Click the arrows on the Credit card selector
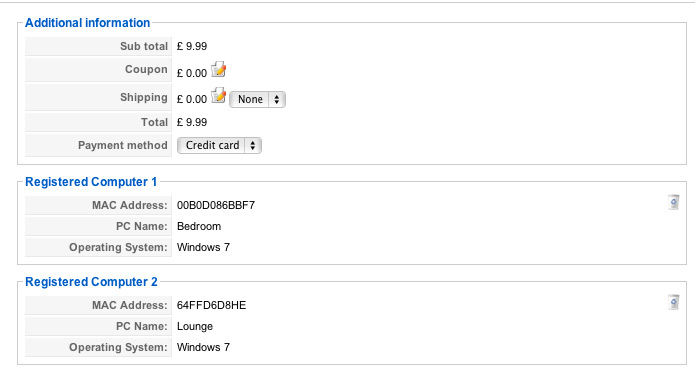Screen dimensions: 695x388 pos(253,145)
